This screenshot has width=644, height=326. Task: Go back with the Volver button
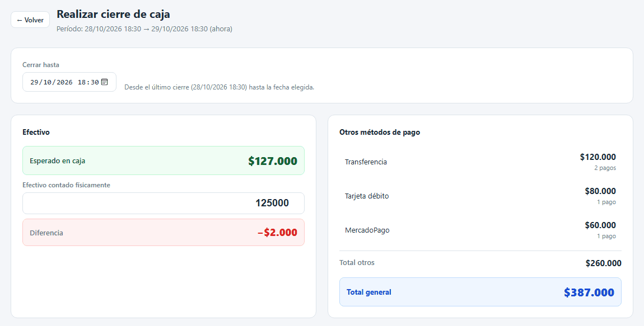[30, 20]
